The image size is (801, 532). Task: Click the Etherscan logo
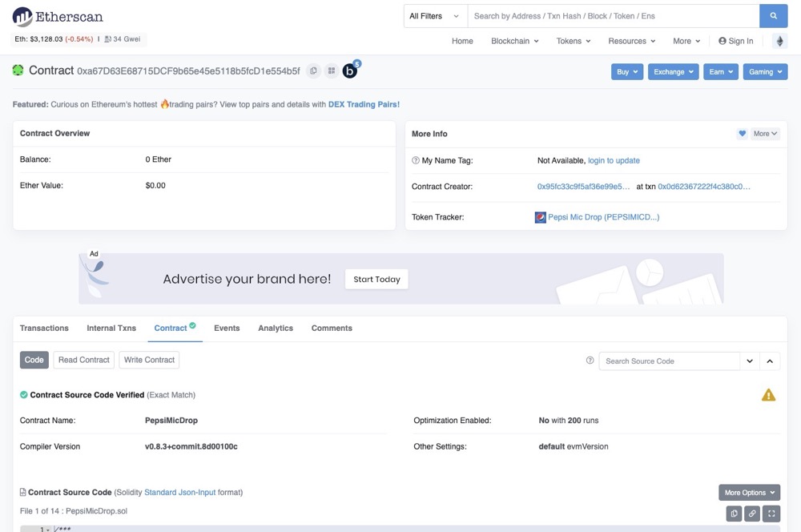(58, 17)
